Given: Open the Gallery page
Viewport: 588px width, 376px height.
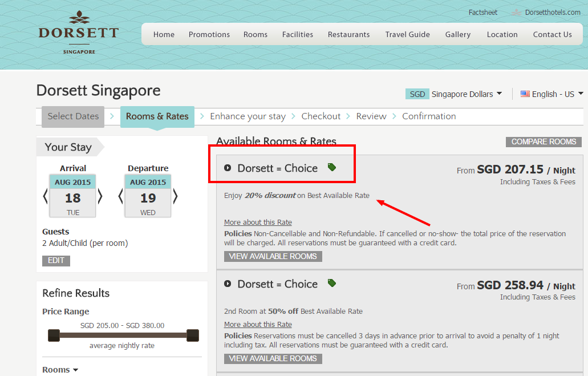Looking at the screenshot, I should [458, 35].
